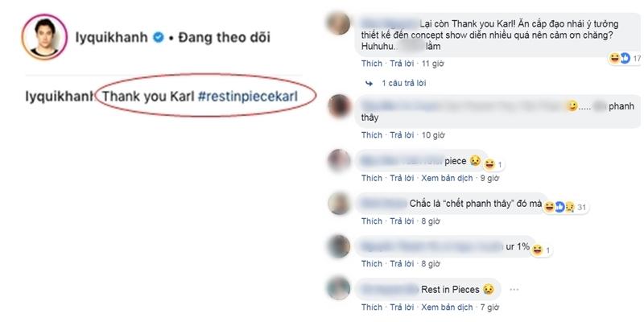Like the comment posted 11 giờ ago
The width and height of the screenshot is (644, 322).
372,64
